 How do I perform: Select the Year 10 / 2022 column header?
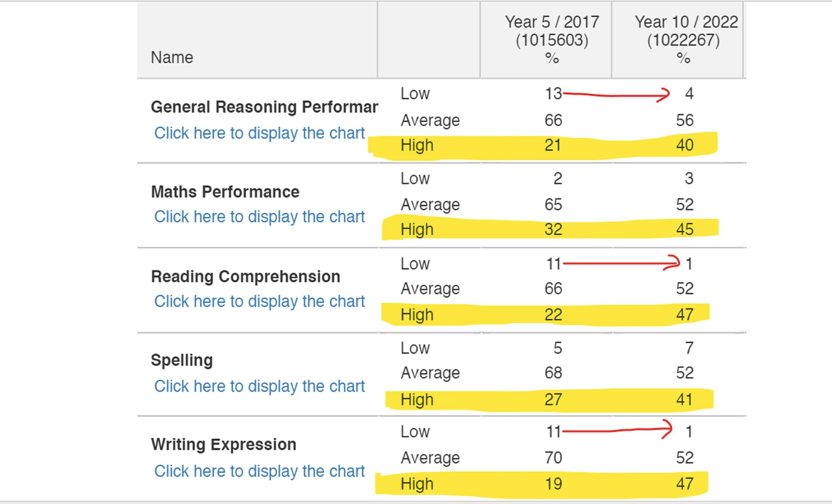[686, 40]
